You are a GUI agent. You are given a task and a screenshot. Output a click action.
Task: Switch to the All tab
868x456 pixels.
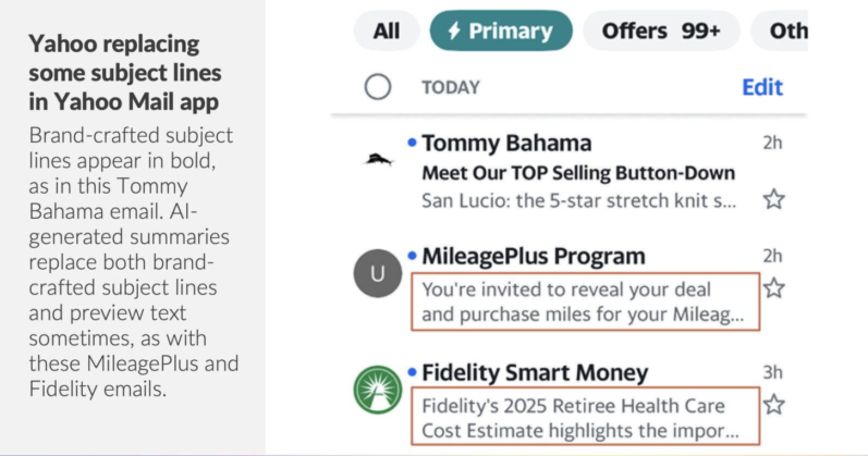[386, 31]
